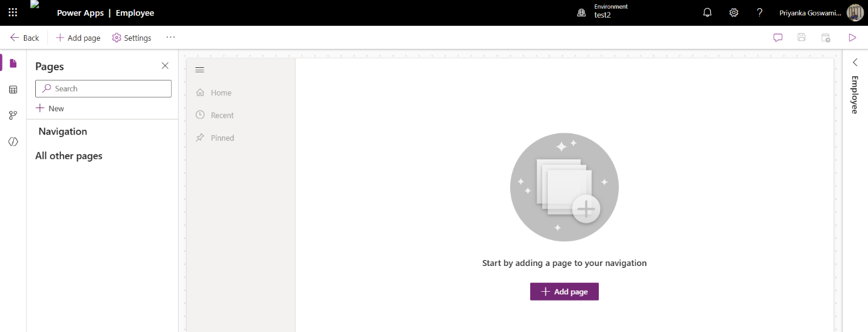Click the Pages search box
868x332 pixels.
tap(103, 89)
